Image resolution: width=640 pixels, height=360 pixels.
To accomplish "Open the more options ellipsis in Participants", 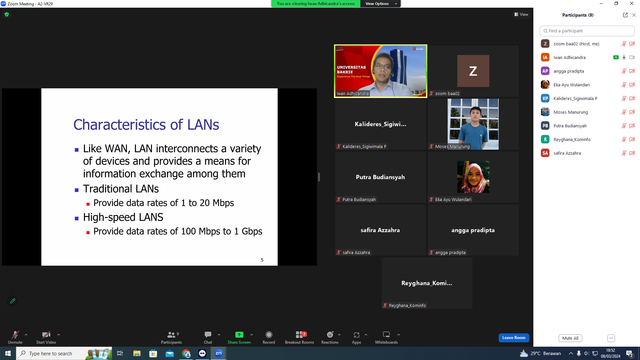I will [x=611, y=338].
